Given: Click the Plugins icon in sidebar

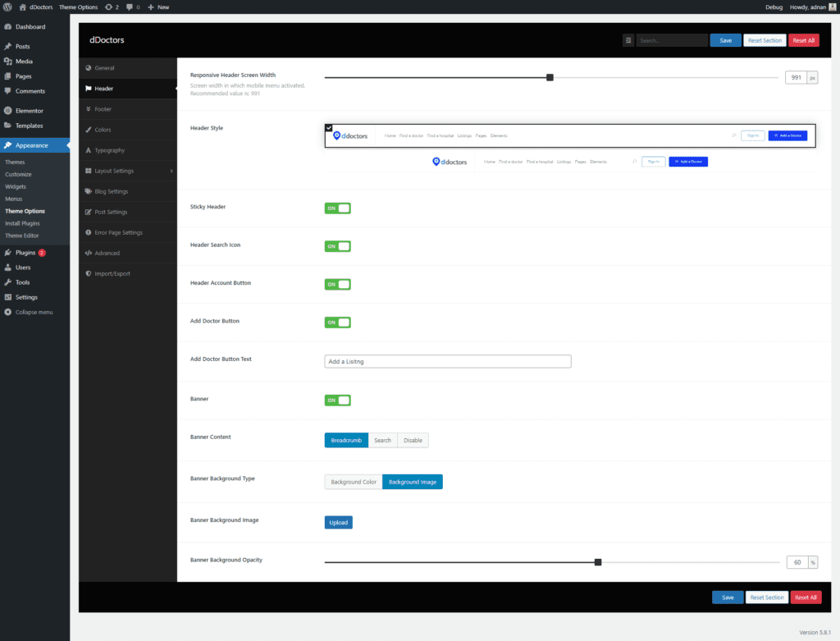Looking at the screenshot, I should tap(7, 253).
